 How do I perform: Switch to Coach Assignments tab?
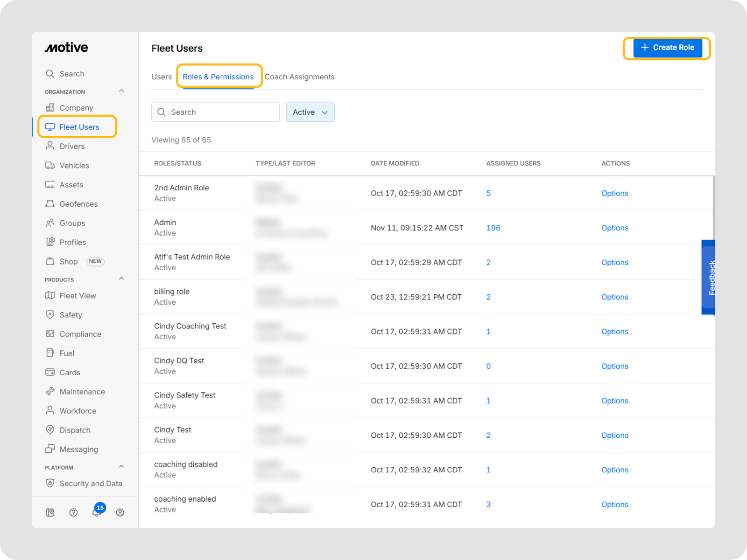click(x=299, y=77)
